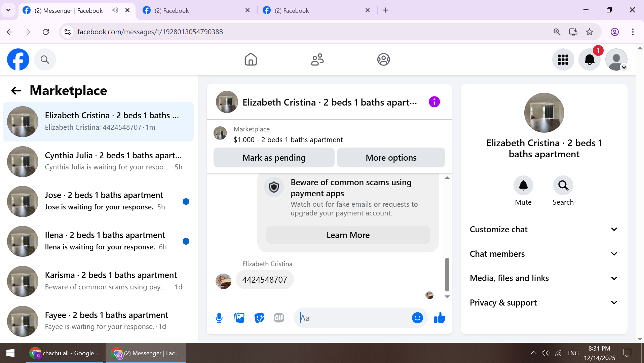Open the Facebook logo home link
644x363 pixels.
coord(18,59)
